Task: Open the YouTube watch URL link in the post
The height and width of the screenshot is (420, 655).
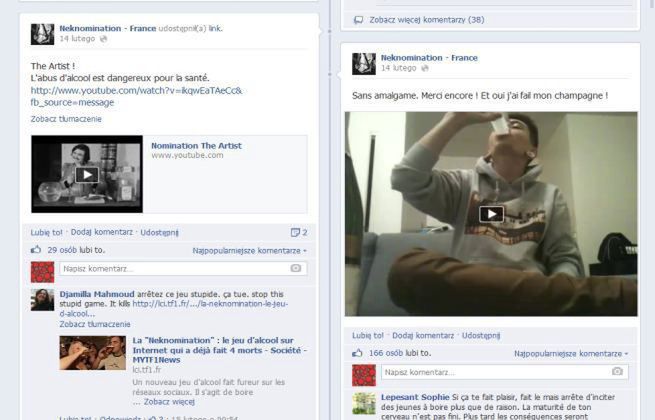Action: point(136,97)
